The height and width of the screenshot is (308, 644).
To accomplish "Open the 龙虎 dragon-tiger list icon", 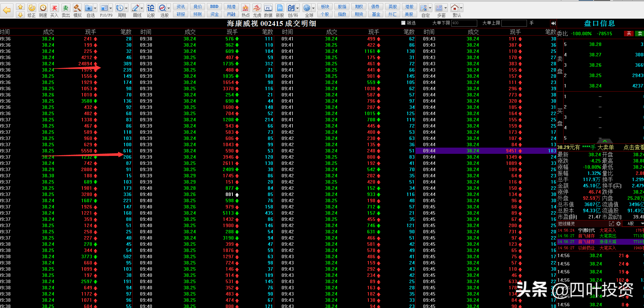I will click(257, 11).
